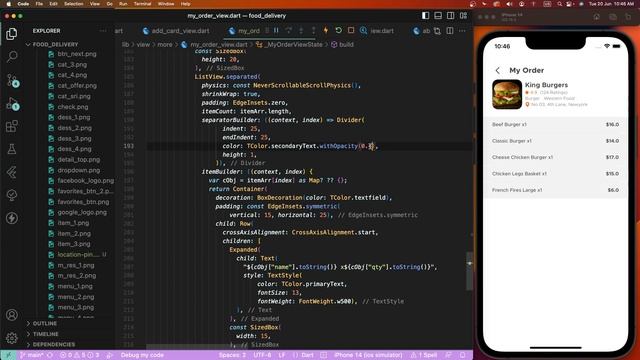Step into in debug toolbar
Image resolution: width=640 pixels, height=360 pixels.
[x=301, y=31]
